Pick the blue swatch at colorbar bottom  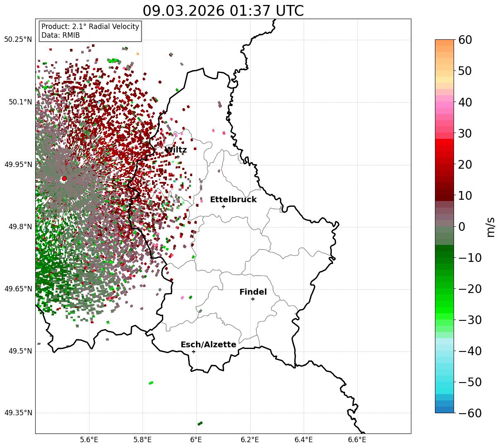coord(444,409)
